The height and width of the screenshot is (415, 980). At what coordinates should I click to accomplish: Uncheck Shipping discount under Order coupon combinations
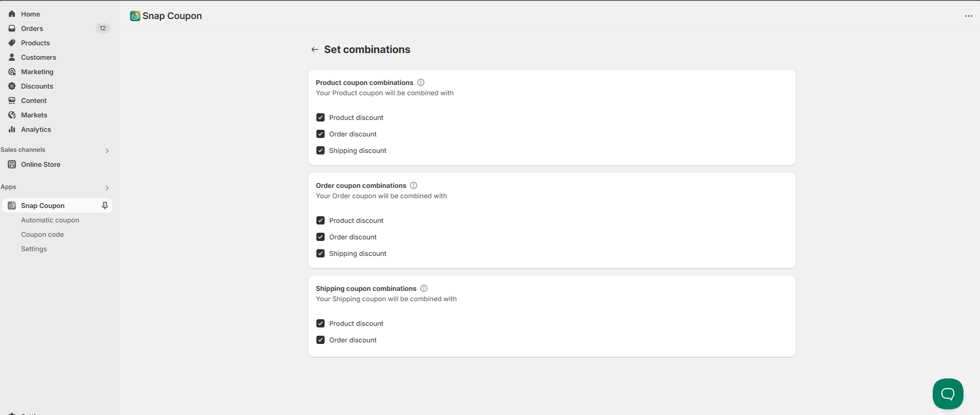(320, 253)
